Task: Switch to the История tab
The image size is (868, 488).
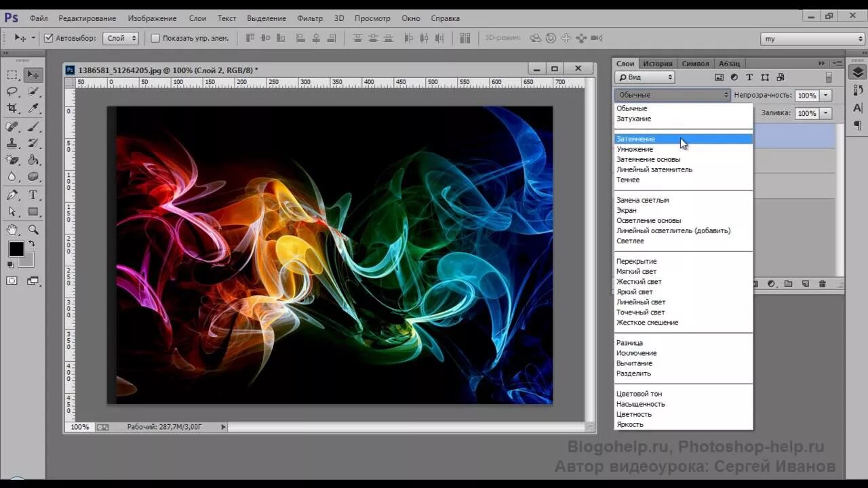Action: pos(658,64)
